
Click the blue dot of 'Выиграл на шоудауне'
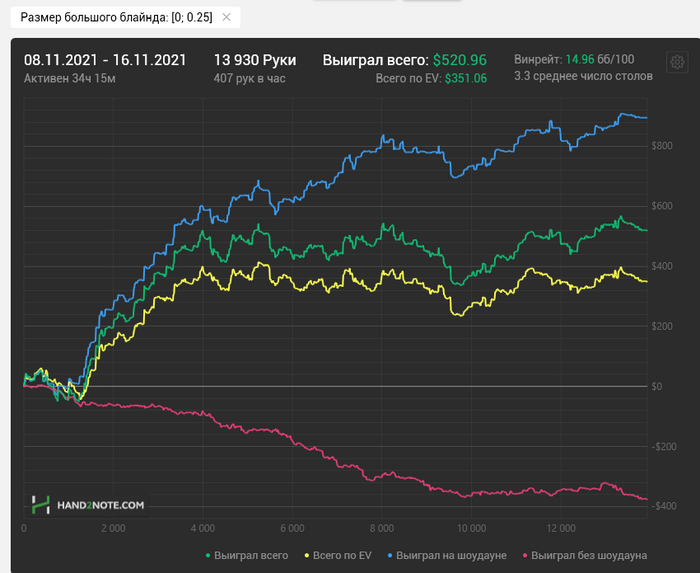click(390, 556)
